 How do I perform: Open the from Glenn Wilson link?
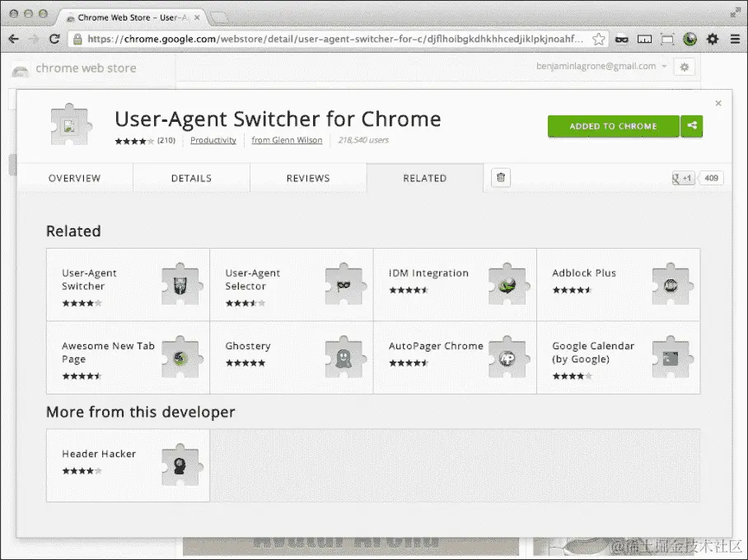(x=287, y=140)
